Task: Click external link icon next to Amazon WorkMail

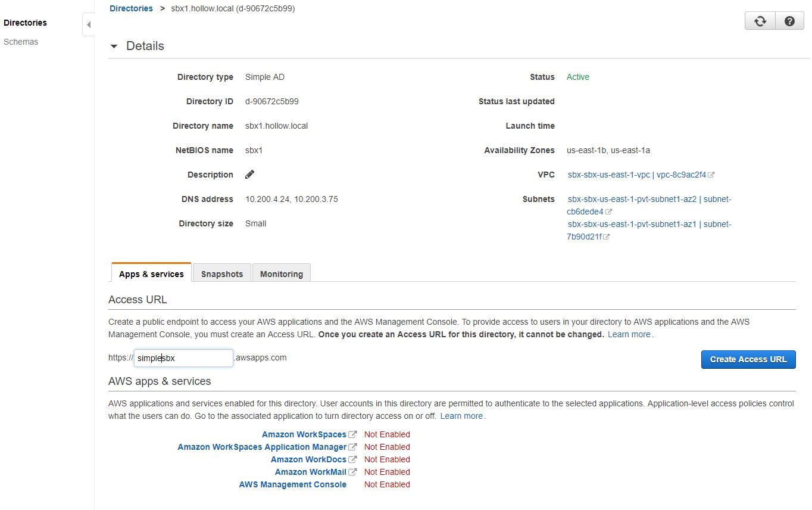Action: [353, 472]
